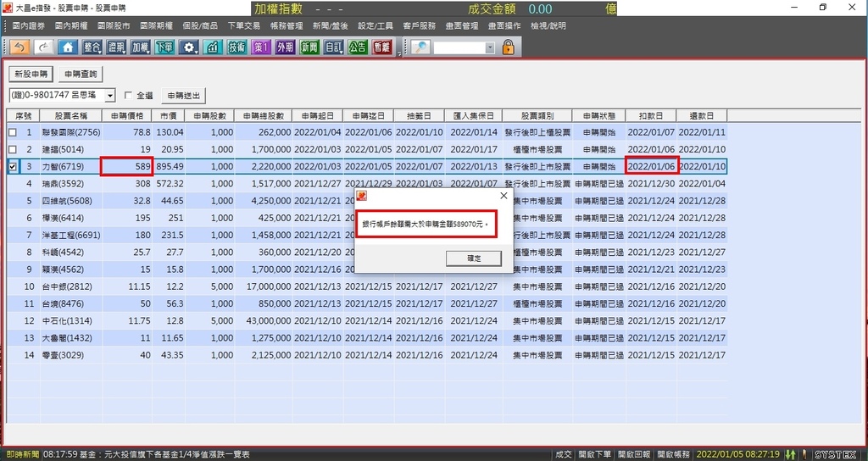Screen dimensions: 868x461
Task: Open the gear settings toolbar icon
Action: (188, 47)
